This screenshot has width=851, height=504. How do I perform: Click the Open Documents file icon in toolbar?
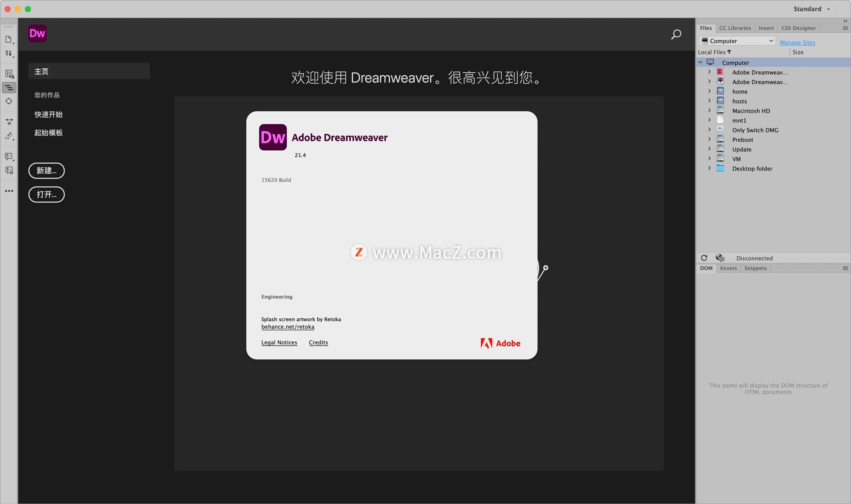pyautogui.click(x=8, y=39)
